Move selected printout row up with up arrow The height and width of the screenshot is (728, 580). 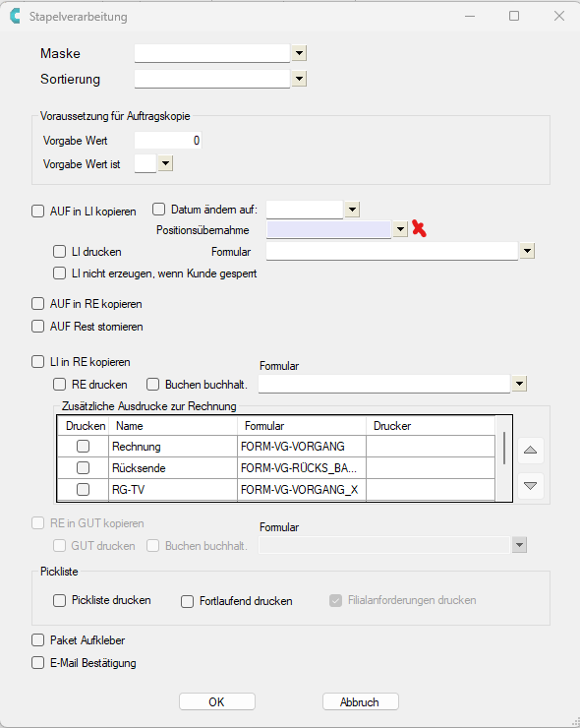530,451
